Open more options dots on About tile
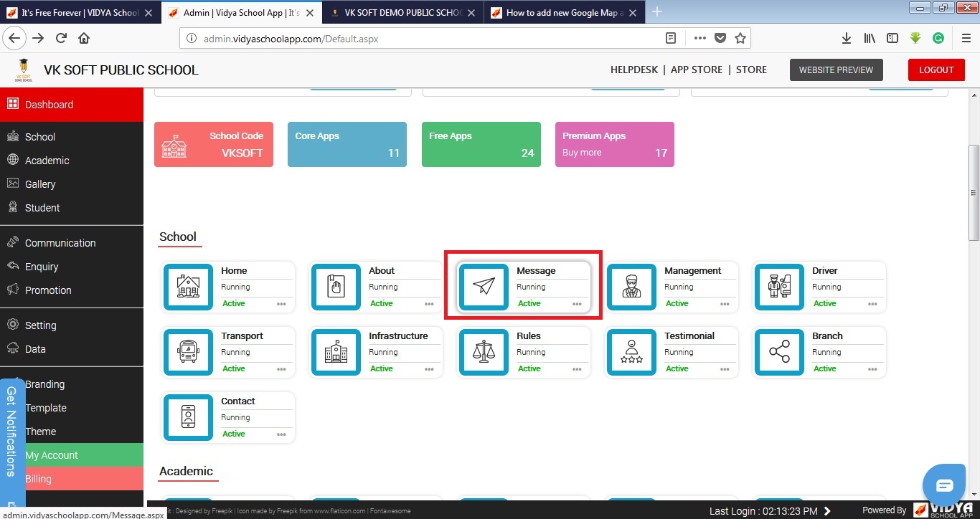The image size is (980, 519). click(x=429, y=304)
